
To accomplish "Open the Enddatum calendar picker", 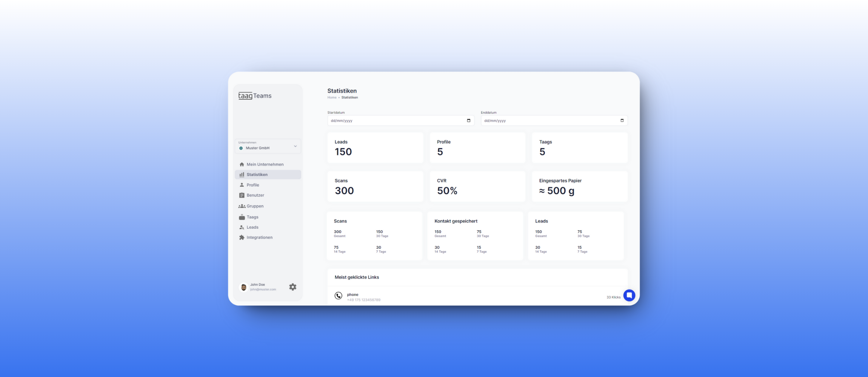I will (x=622, y=121).
